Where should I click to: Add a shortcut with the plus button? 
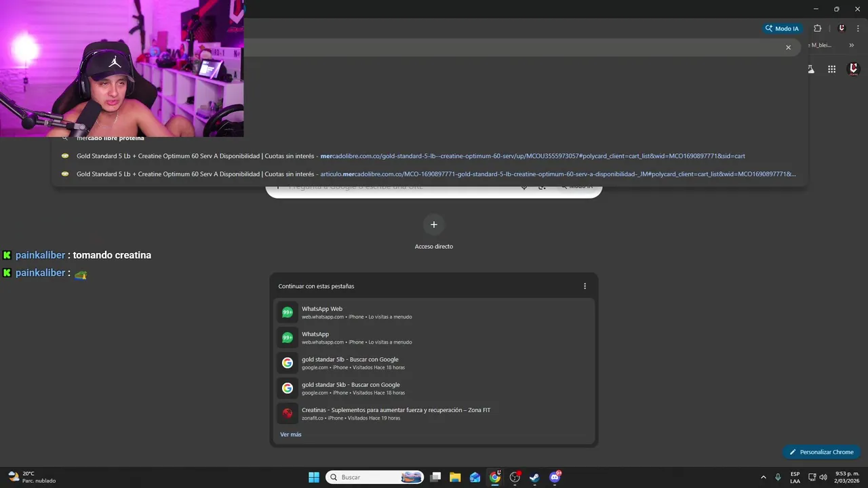(x=434, y=224)
